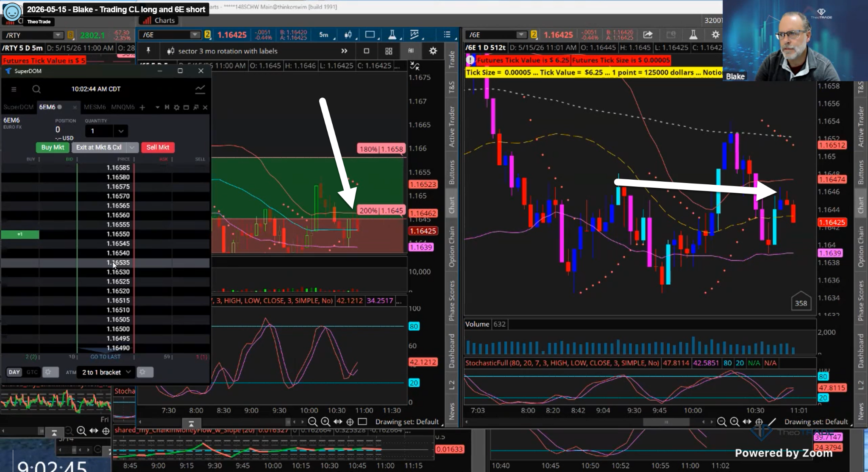Open drawing rectangle tool menu in middle chart
Screen dimensions: 868x472
tap(370, 35)
